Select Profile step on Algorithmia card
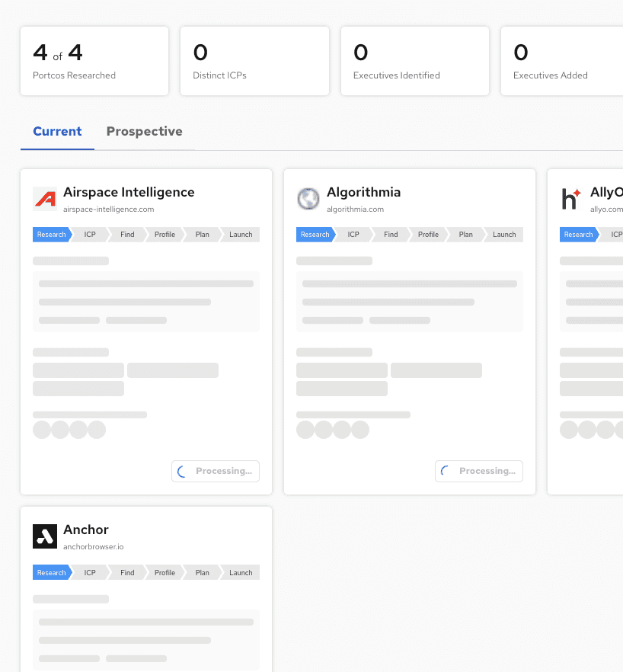This screenshot has width=623, height=672. [x=429, y=235]
